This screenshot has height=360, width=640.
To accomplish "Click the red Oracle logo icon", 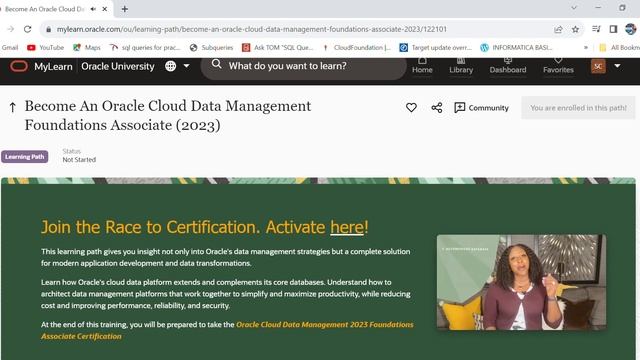I will [19, 66].
